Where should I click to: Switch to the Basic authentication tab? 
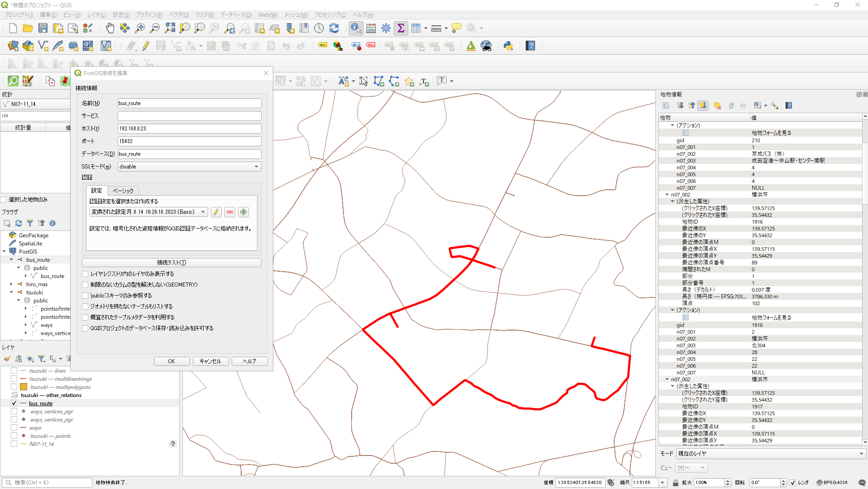pyautogui.click(x=123, y=191)
